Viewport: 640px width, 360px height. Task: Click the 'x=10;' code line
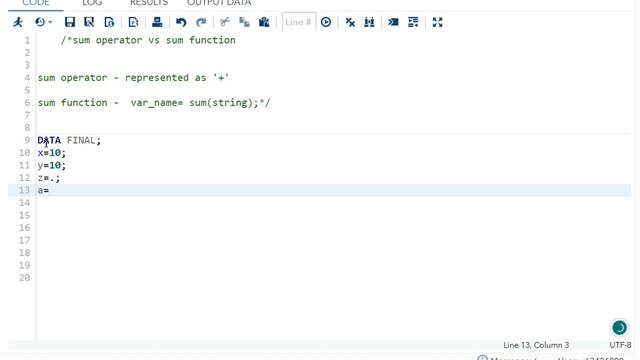click(51, 153)
